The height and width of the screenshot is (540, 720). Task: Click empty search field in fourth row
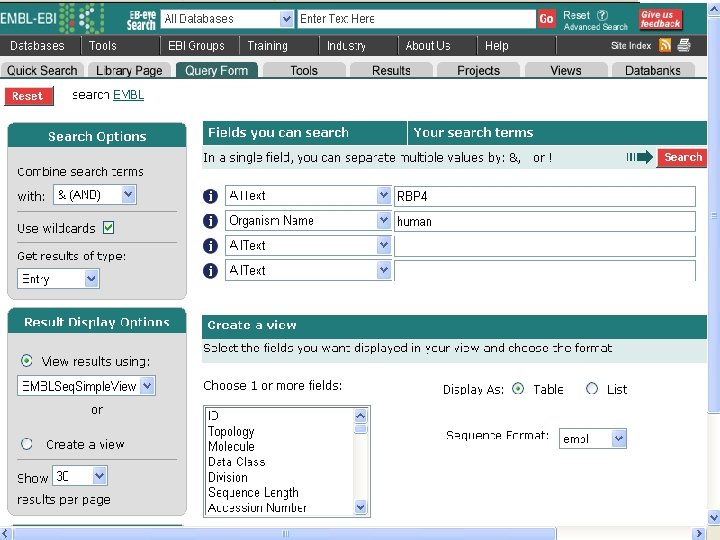(x=545, y=271)
